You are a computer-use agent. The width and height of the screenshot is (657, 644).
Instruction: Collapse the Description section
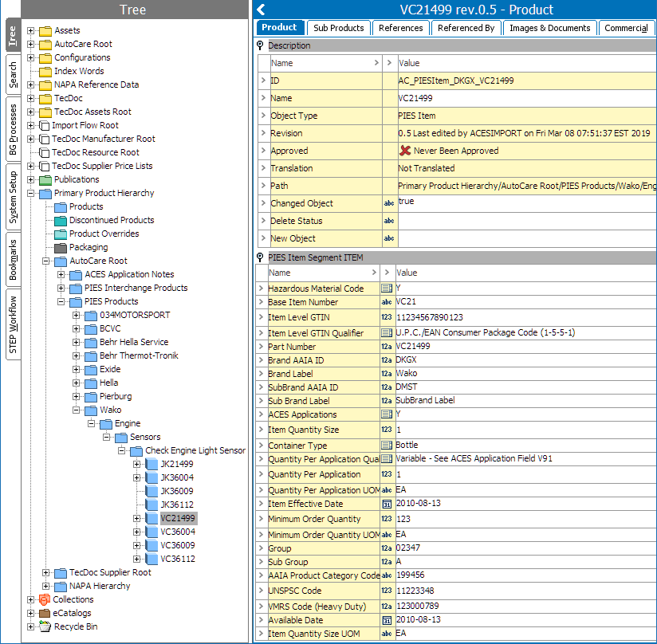261,45
